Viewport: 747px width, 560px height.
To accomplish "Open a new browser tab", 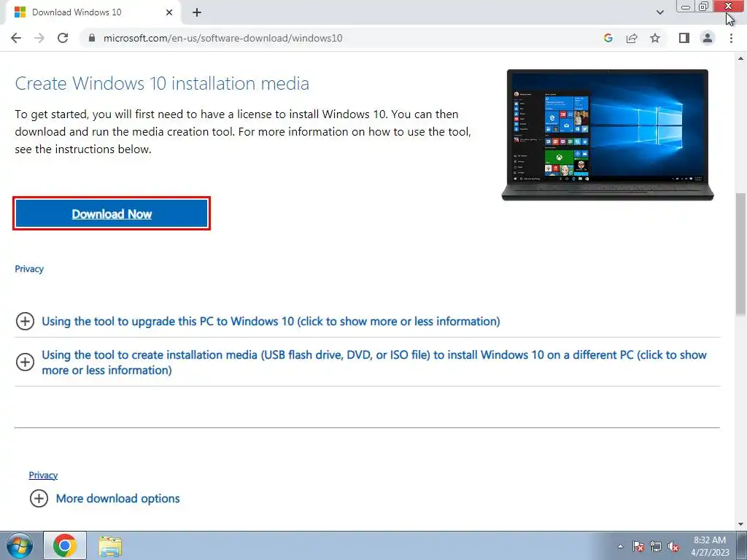I will 197,12.
